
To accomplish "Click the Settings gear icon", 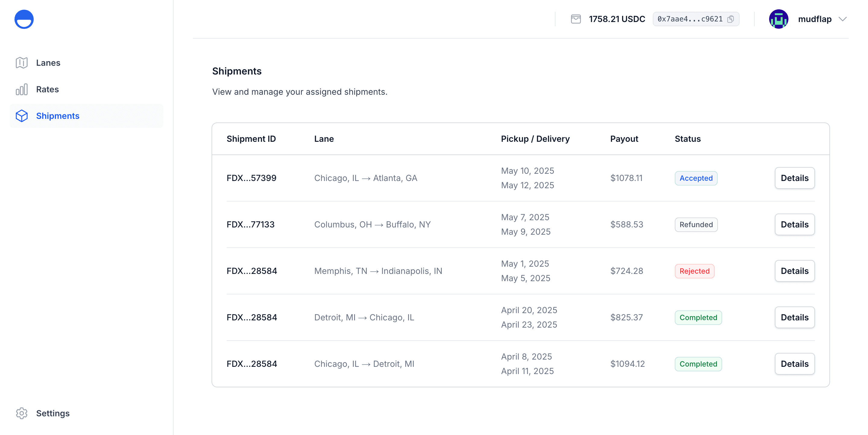I will click(x=22, y=413).
